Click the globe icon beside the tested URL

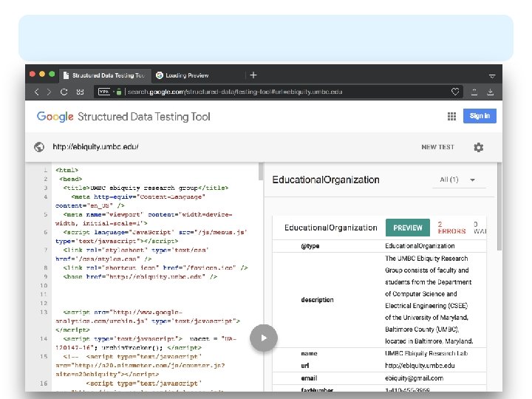pos(39,147)
